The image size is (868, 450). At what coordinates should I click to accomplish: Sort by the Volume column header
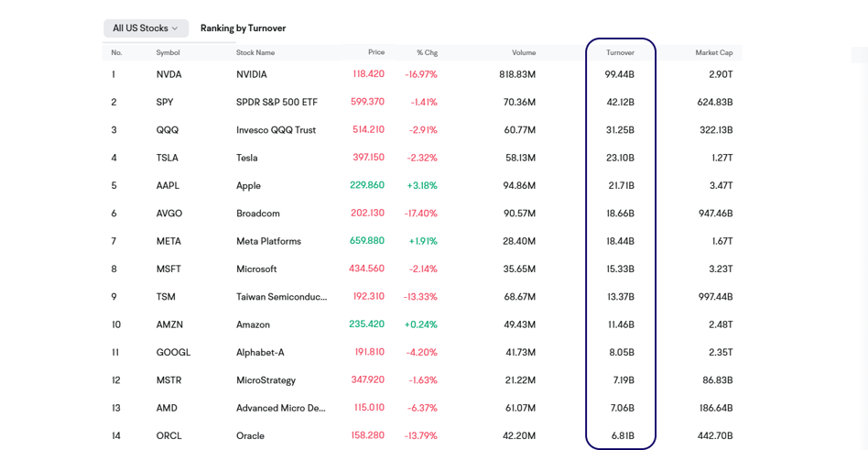(524, 53)
